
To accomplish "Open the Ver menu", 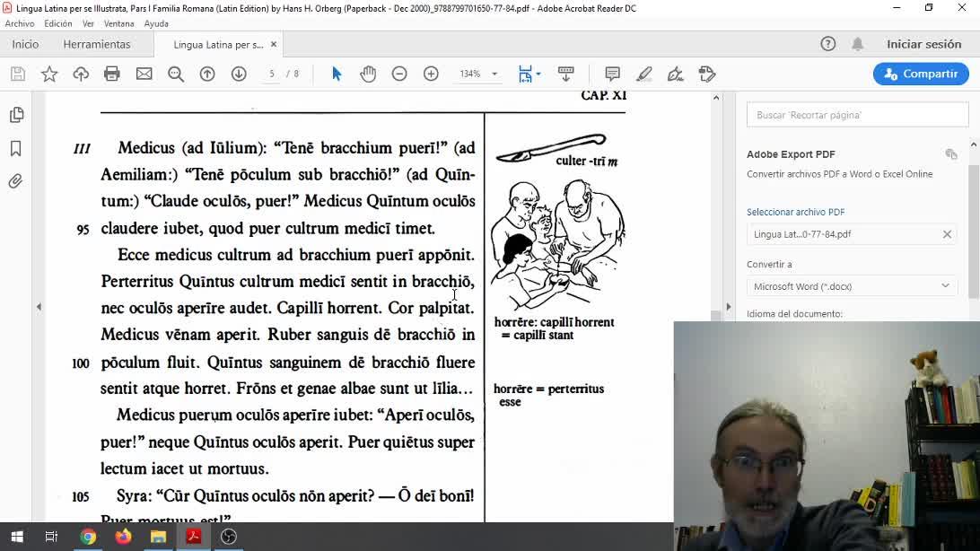I will tap(88, 23).
